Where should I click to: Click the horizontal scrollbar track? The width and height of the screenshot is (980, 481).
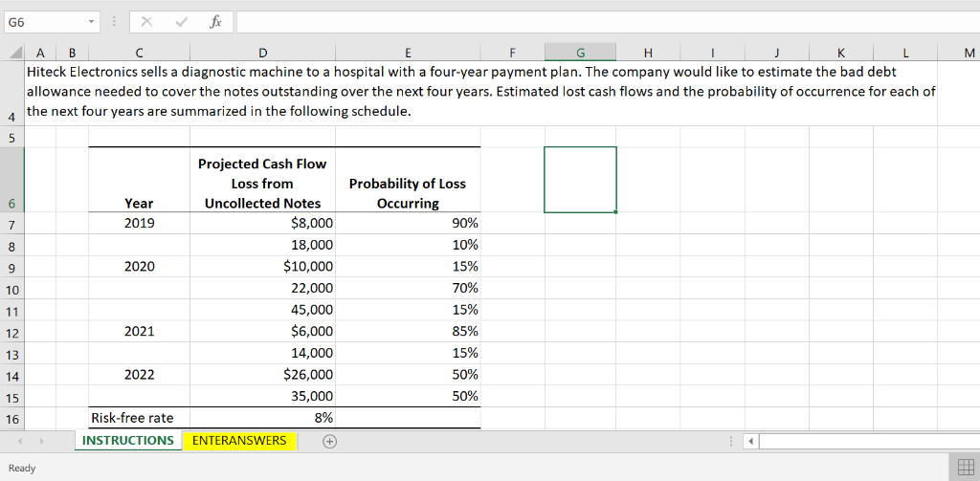[869, 442]
